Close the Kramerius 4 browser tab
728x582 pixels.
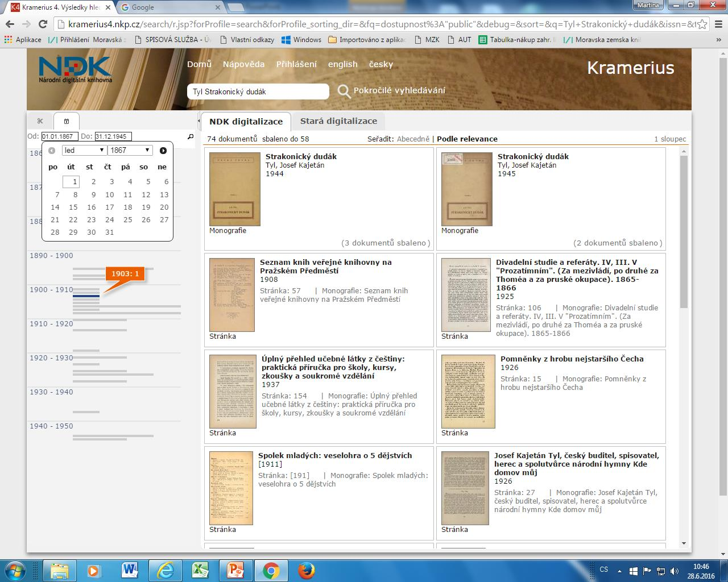pyautogui.click(x=108, y=7)
